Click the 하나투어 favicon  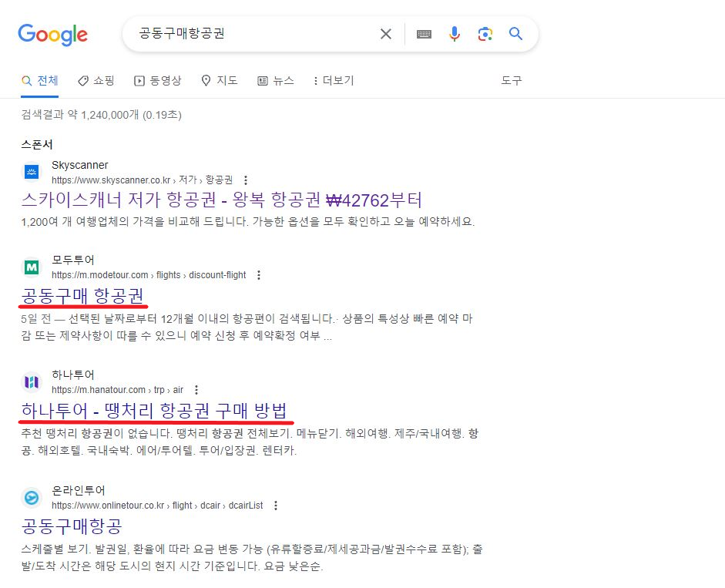(x=32, y=382)
